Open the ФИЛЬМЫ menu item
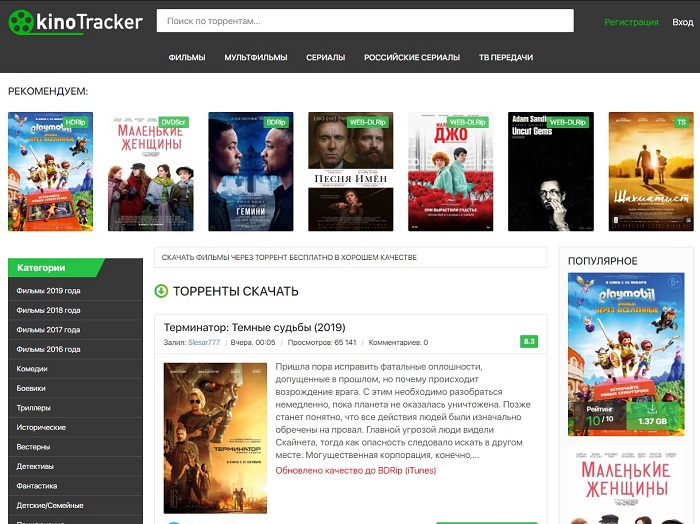 pos(187,57)
